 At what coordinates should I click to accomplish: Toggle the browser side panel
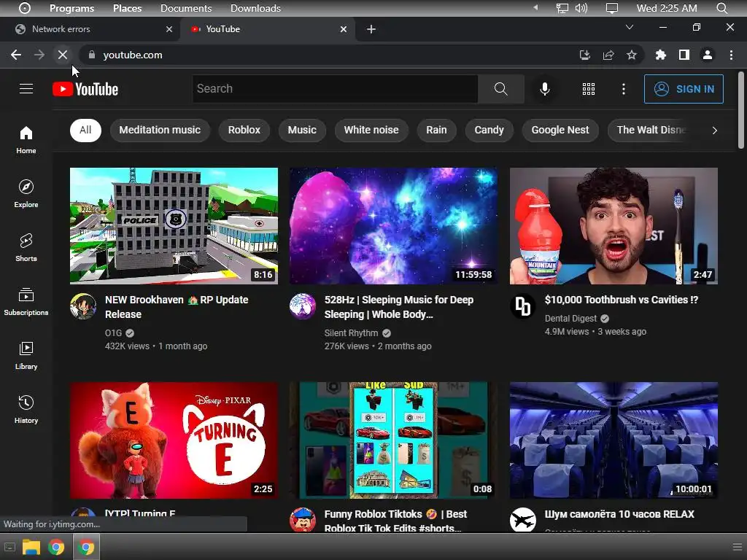pyautogui.click(x=684, y=55)
